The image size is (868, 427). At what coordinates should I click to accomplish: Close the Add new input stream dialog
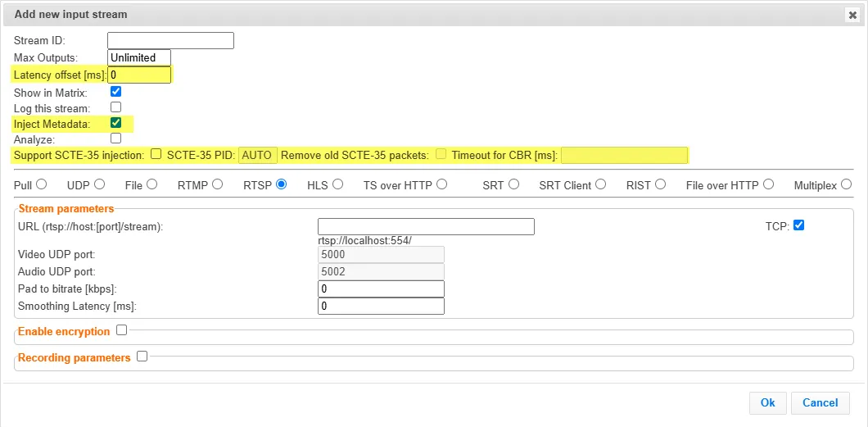852,16
